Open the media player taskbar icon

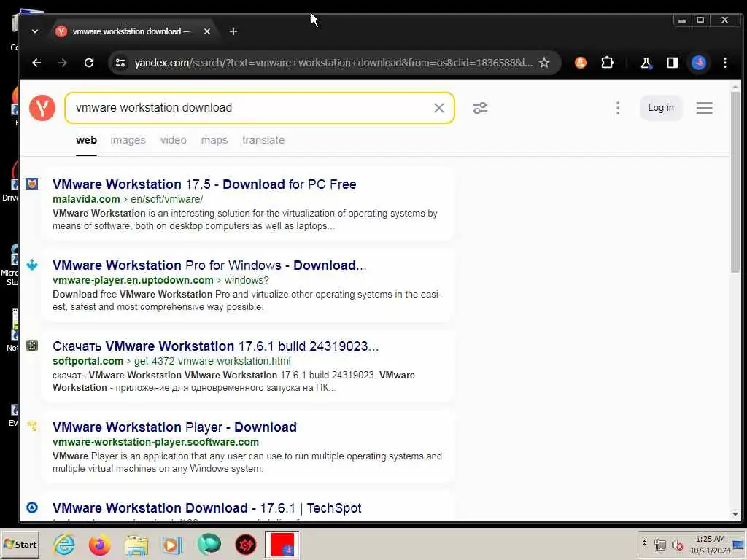click(172, 545)
